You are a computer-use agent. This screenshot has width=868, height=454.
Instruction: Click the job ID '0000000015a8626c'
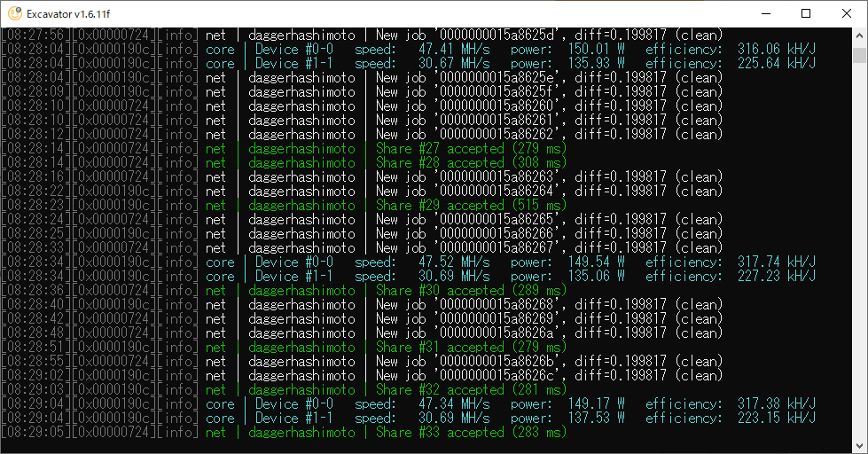500,375
